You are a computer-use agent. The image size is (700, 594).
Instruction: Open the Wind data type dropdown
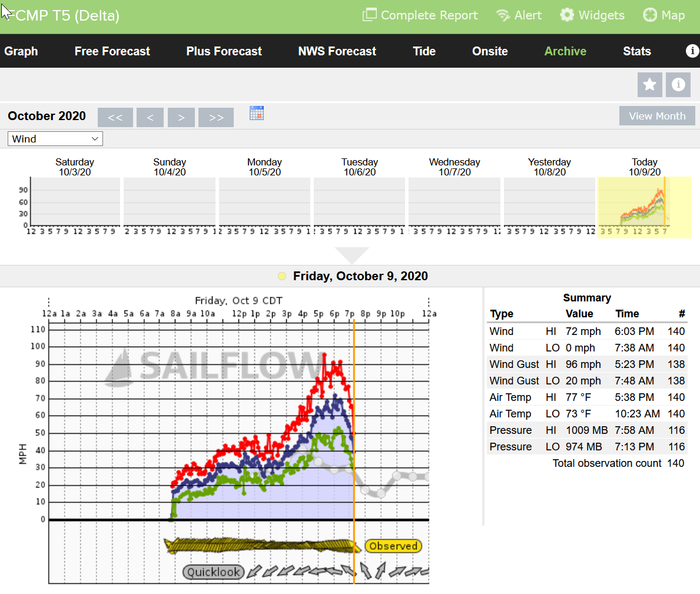pos(55,139)
